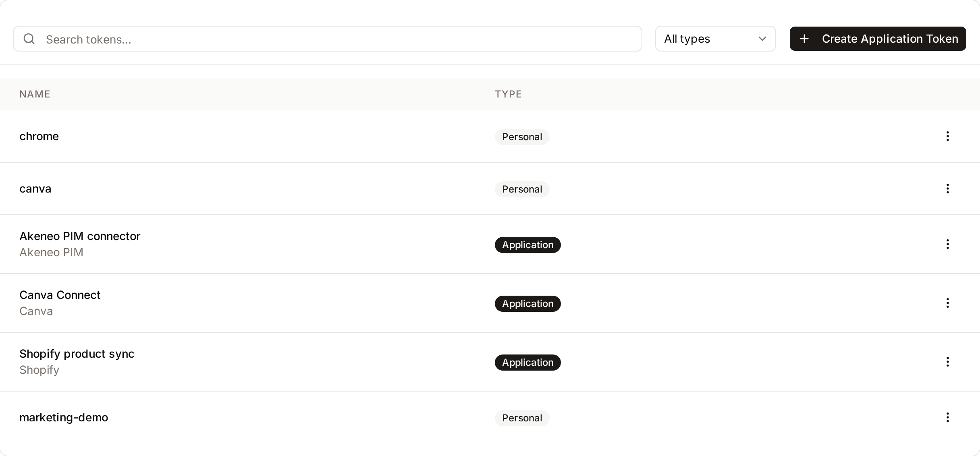Viewport: 980px width, 456px height.
Task: Open Akeneo PIM connector row options
Action: (947, 244)
